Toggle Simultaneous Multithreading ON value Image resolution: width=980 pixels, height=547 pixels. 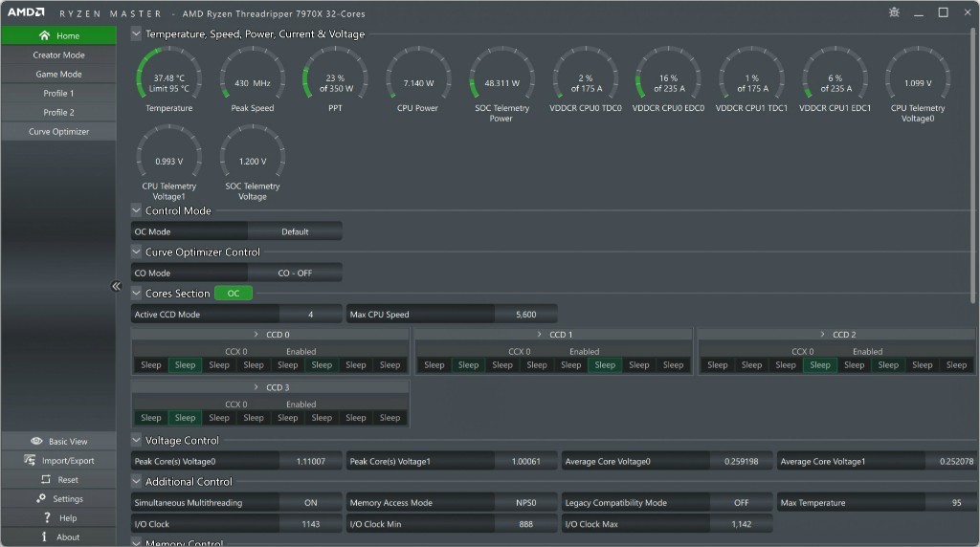click(x=310, y=503)
